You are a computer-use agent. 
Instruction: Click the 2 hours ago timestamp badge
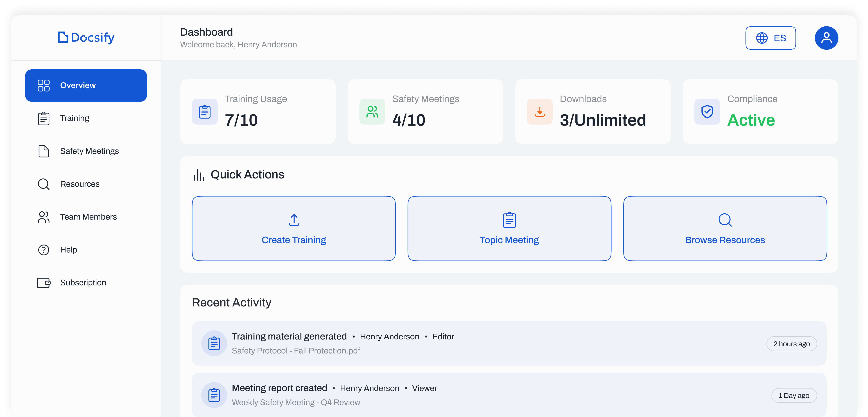pos(792,344)
